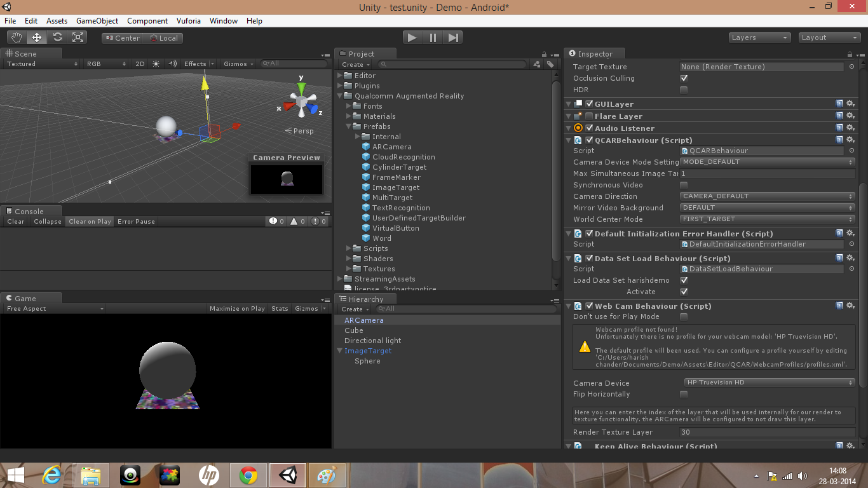Toggle Scene view audio icon

pyautogui.click(x=172, y=64)
